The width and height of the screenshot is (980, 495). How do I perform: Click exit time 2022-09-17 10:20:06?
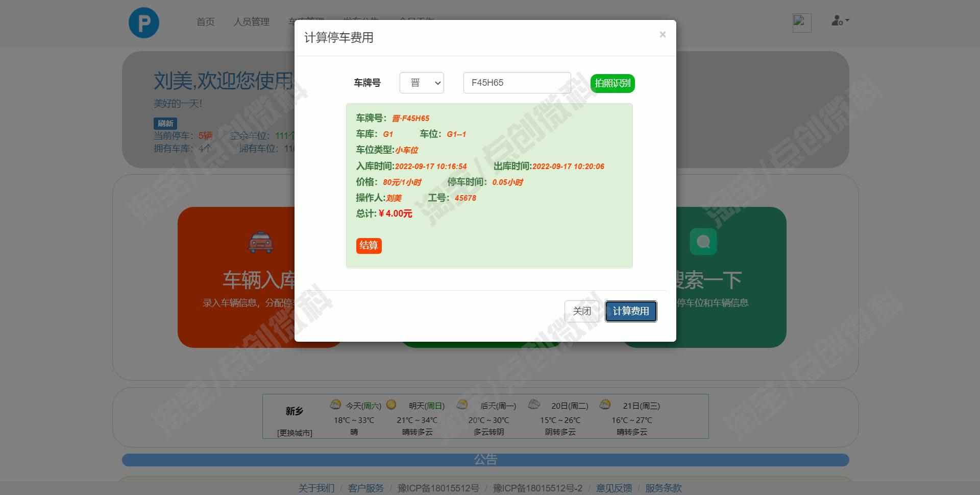pos(568,167)
